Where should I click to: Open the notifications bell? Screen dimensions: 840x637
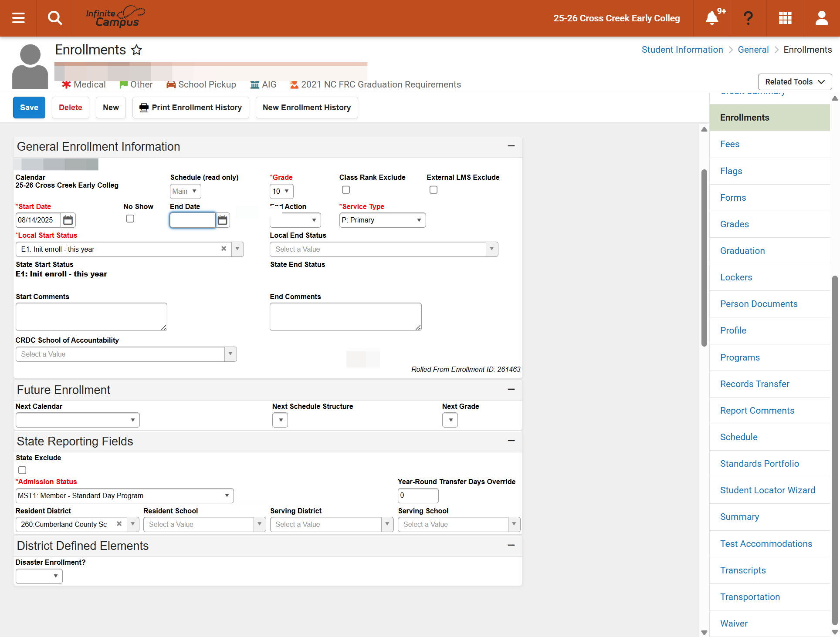coord(712,18)
